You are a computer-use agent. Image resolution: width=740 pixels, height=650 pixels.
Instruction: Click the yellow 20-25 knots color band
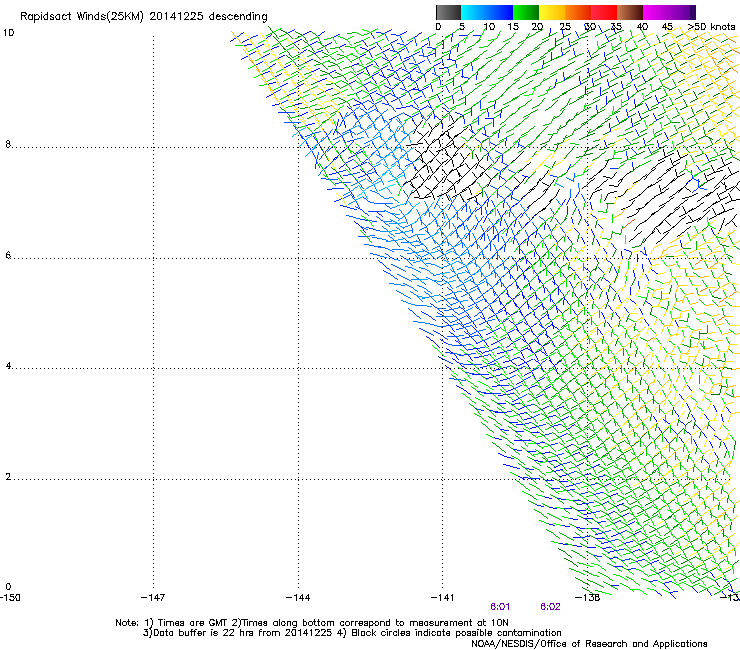pos(552,12)
